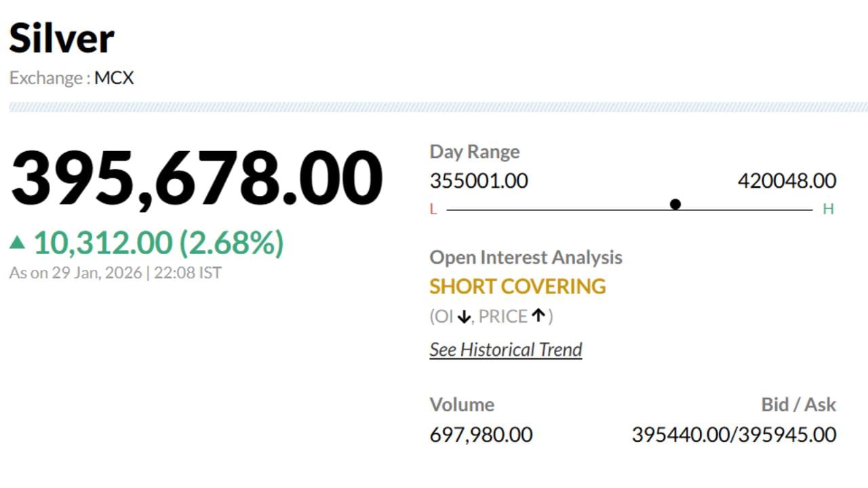The height and width of the screenshot is (488, 868).
Task: Click the Day Range label
Action: tap(475, 152)
